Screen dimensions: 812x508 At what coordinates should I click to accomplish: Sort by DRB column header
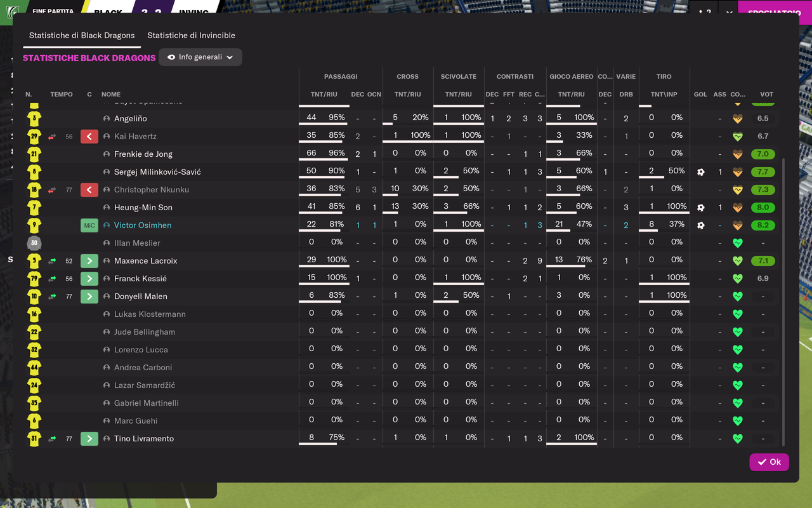pyautogui.click(x=626, y=95)
